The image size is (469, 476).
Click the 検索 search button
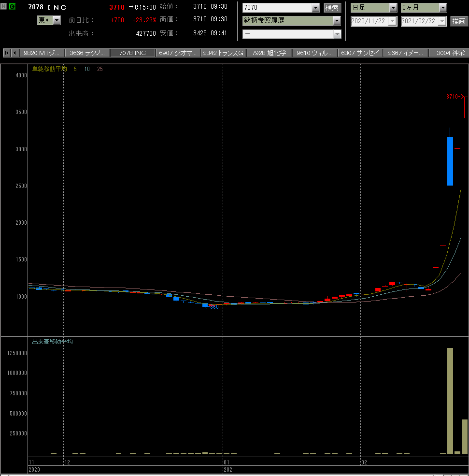point(332,8)
